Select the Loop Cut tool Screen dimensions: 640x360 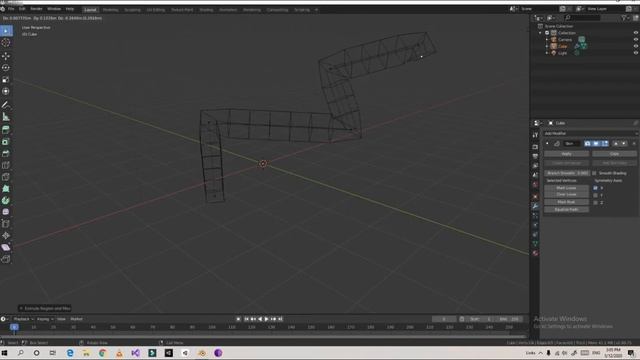[6, 165]
